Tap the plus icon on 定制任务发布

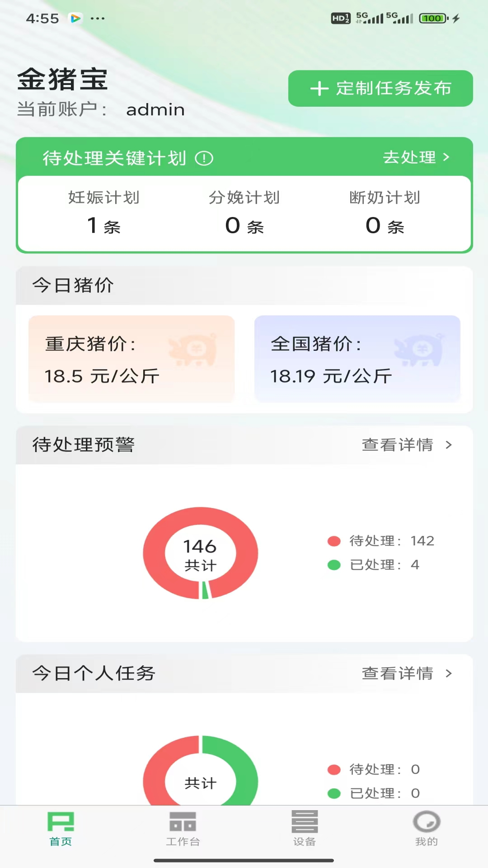coord(319,89)
